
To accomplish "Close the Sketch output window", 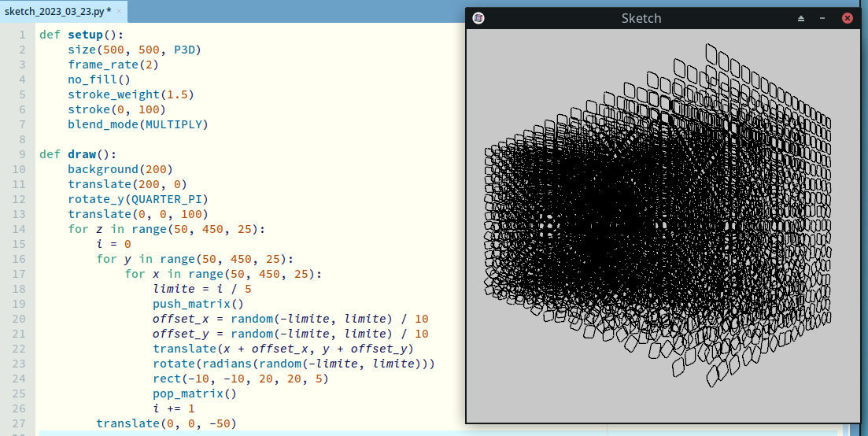I will [848, 18].
